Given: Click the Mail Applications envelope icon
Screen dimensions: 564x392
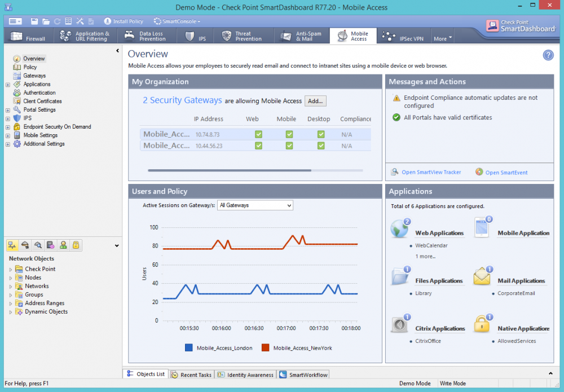Looking at the screenshot, I should (483, 277).
